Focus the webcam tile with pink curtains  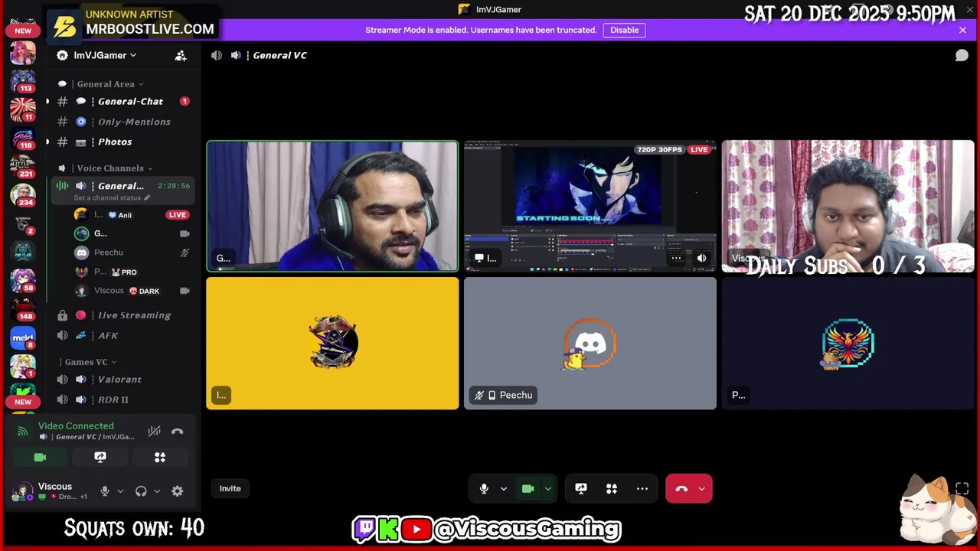click(x=848, y=207)
